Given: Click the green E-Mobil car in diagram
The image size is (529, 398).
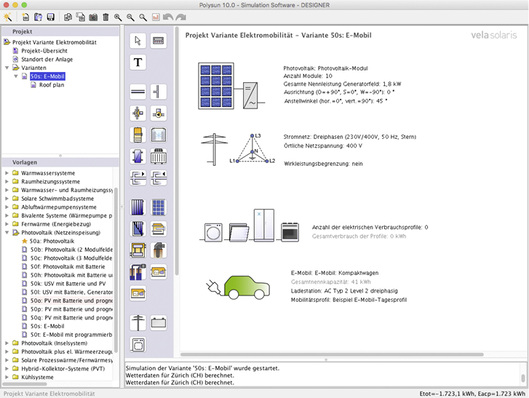Looking at the screenshot, I should 247,288.
